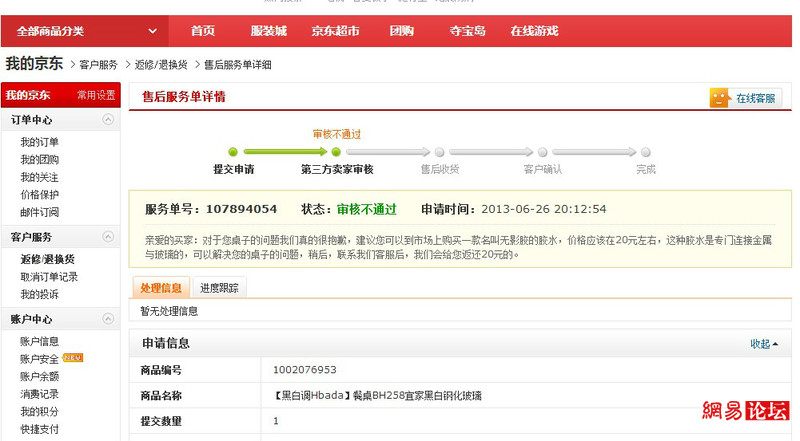This screenshot has height=441, width=800.
Task: Select 返修/退换货 in the sidebar
Action: pyautogui.click(x=47, y=259)
